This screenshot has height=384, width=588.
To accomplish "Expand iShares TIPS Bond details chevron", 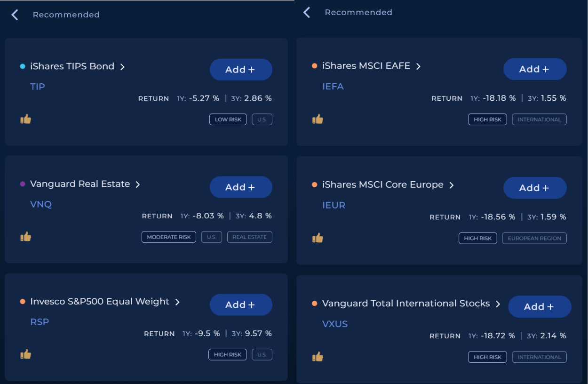I will [x=122, y=67].
